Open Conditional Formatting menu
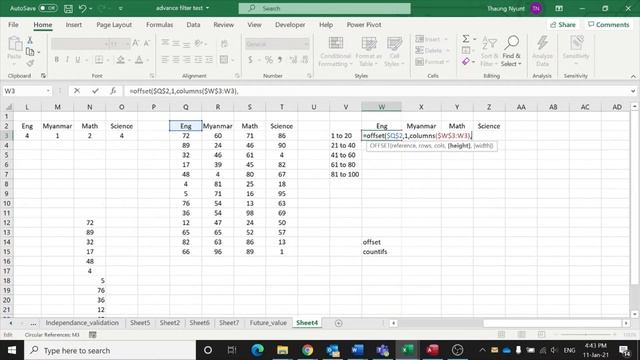The image size is (640, 360). [x=335, y=51]
